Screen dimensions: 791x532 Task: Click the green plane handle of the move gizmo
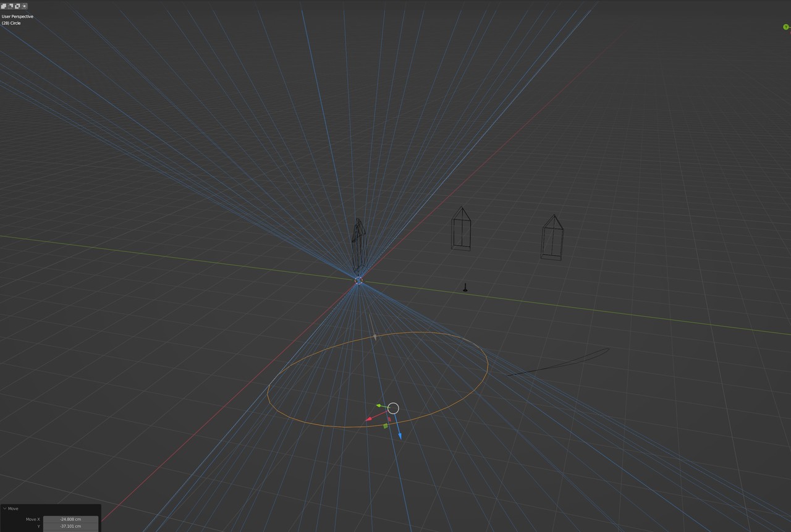coord(386,426)
